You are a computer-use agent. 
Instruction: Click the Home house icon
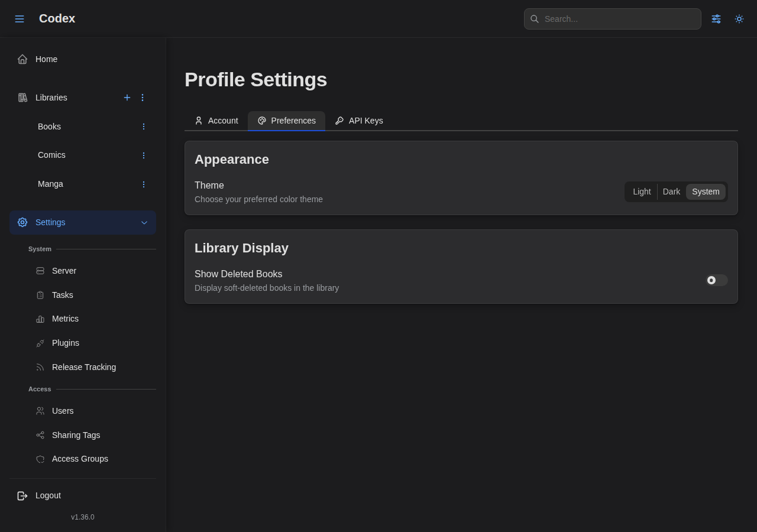point(22,59)
